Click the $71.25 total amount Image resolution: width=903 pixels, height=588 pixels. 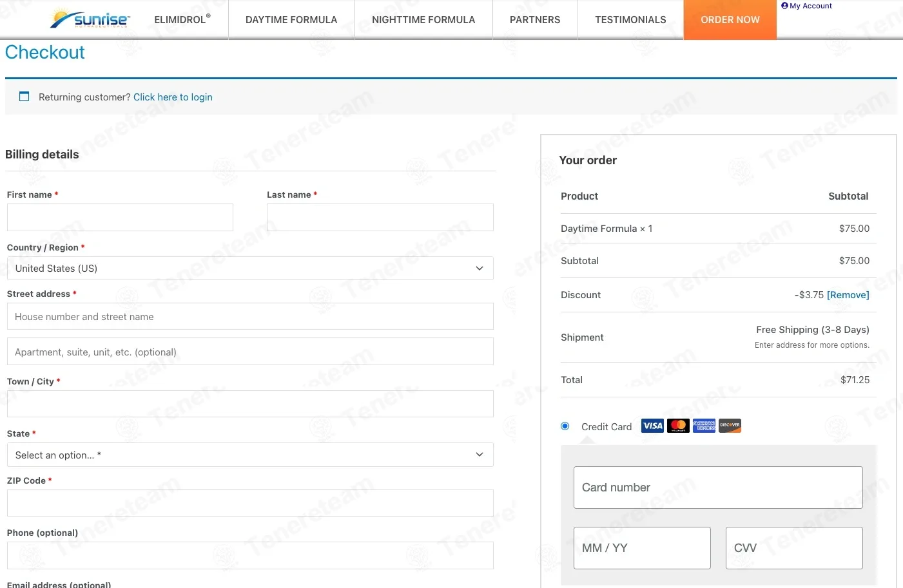click(x=855, y=380)
